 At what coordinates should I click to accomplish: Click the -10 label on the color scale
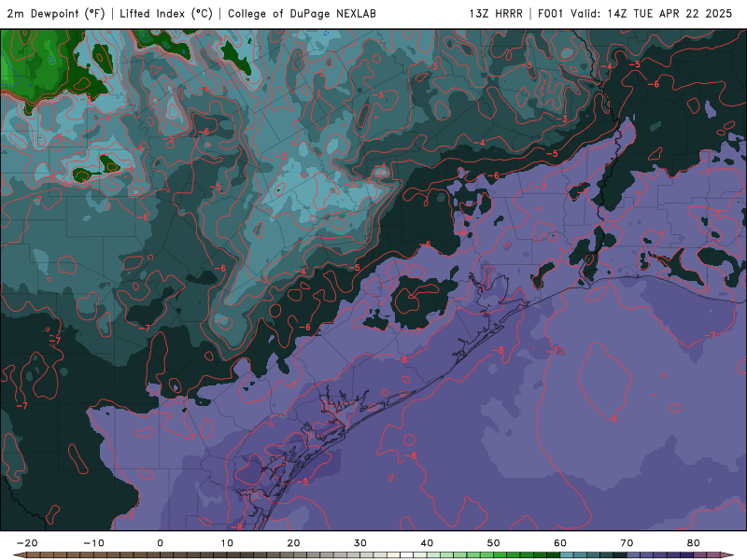click(x=93, y=543)
